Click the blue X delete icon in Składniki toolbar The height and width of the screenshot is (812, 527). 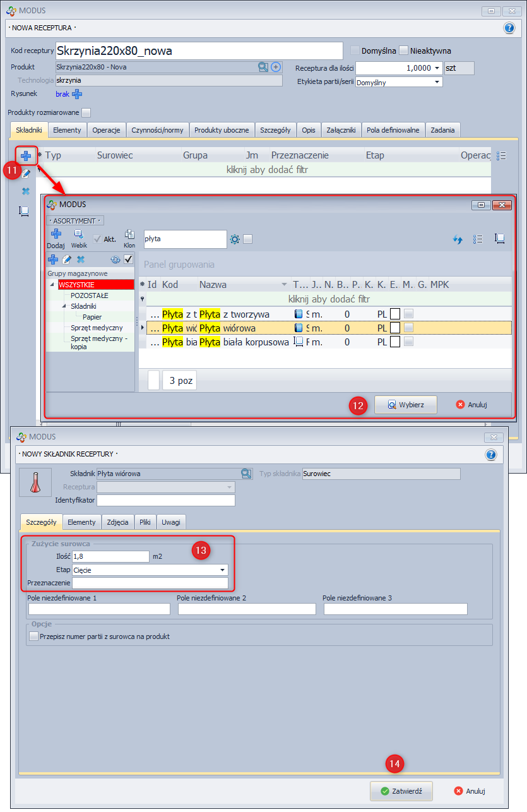[26, 191]
